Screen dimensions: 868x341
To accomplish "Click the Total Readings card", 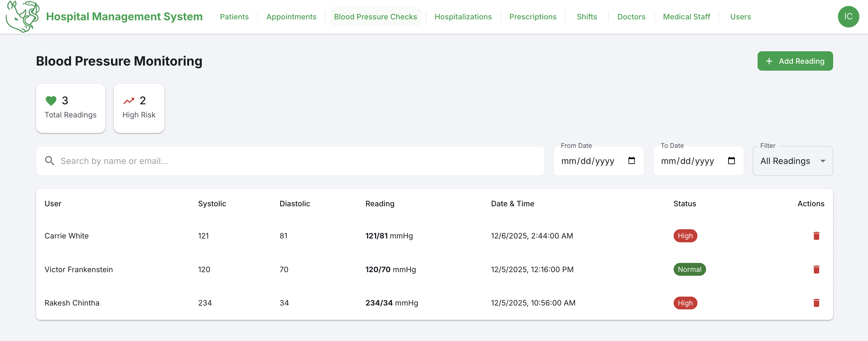I will [x=71, y=108].
